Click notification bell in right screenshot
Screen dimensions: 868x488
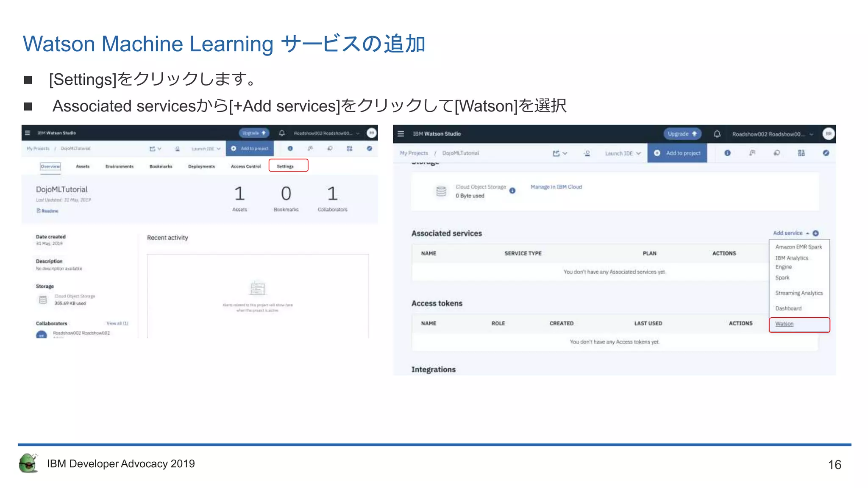pos(717,134)
